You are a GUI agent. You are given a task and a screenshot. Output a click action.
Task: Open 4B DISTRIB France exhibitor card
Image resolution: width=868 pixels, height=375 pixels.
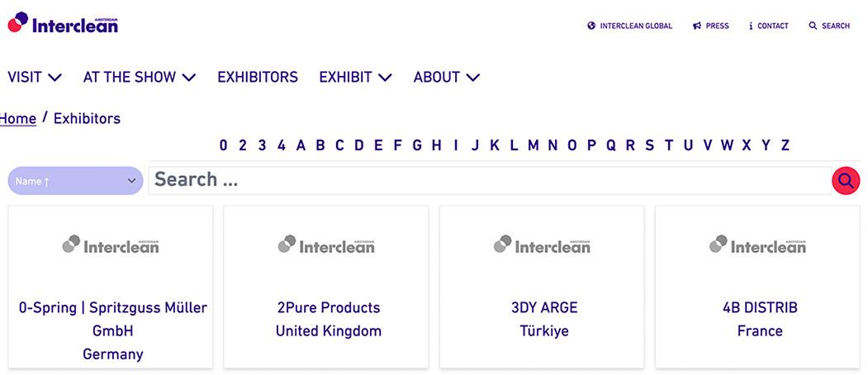759,319
